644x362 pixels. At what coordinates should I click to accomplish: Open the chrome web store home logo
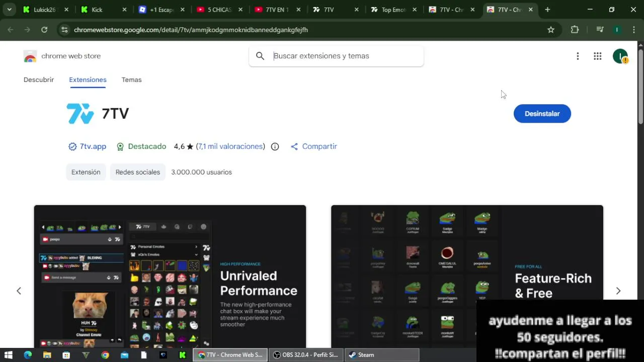pos(62,56)
